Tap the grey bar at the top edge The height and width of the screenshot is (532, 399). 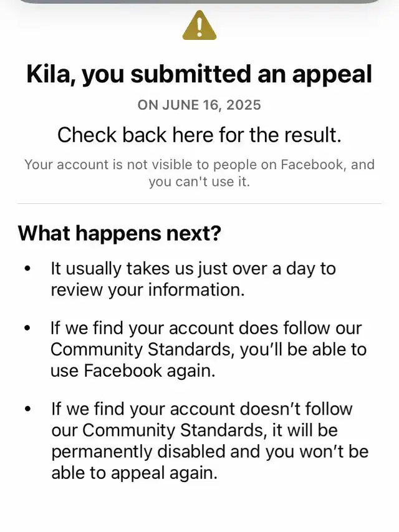[199, 2]
